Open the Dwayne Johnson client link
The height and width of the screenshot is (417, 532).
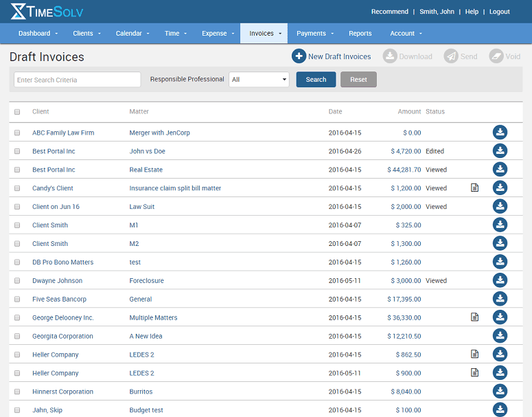[58, 281]
